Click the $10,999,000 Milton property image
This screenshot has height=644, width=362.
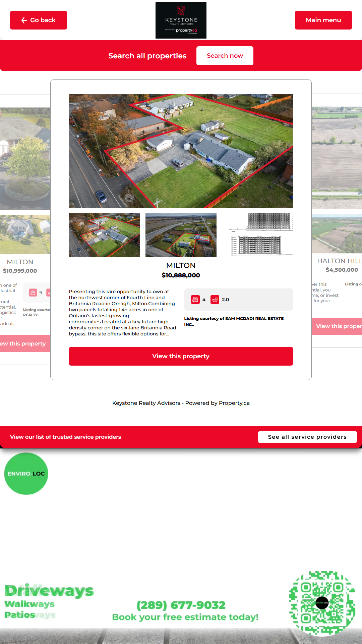click(25, 159)
